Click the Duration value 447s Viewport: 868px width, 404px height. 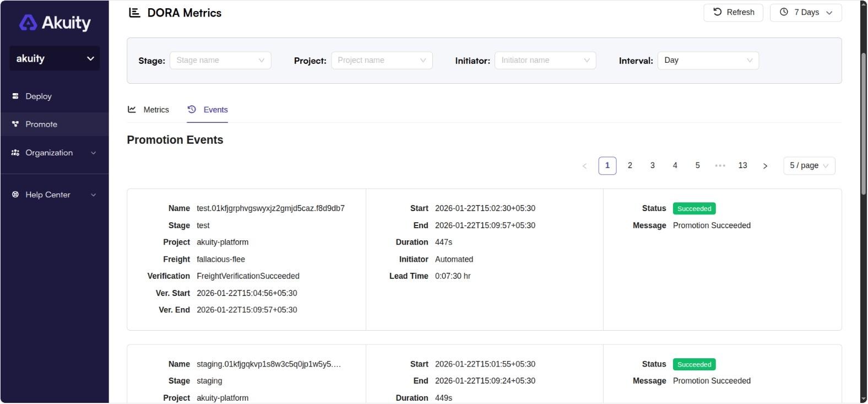[443, 242]
